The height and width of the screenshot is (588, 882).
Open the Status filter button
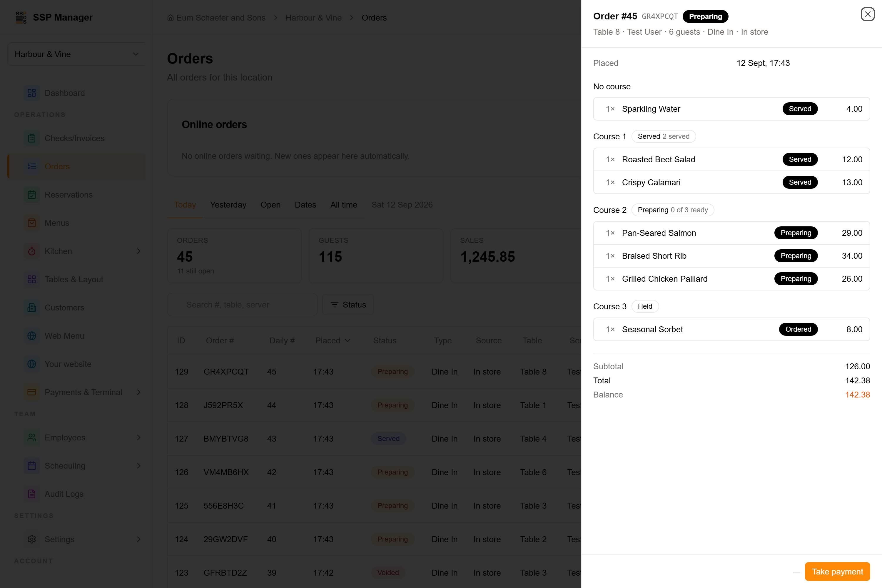(x=348, y=305)
